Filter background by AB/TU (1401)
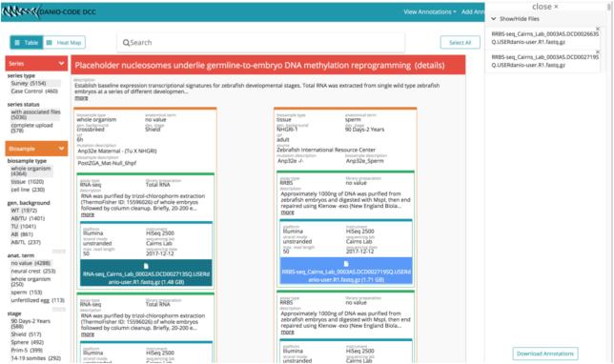Image resolution: width=614 pixels, height=364 pixels. [x=28, y=218]
